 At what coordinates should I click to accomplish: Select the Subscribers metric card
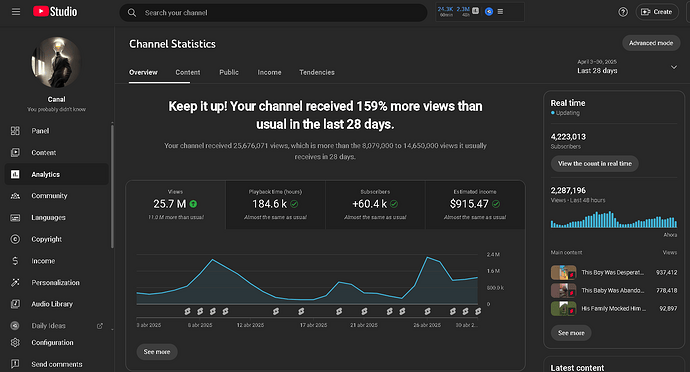[x=375, y=205]
